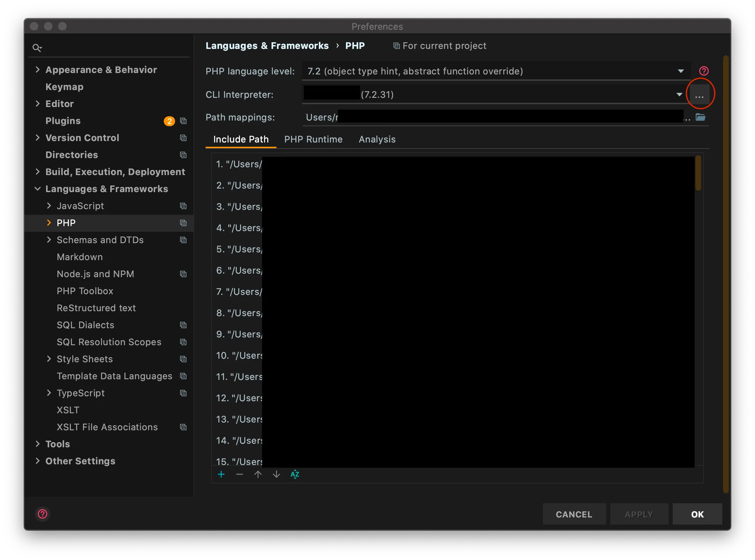
Task: Click help icon beside PHP language level
Action: pos(704,71)
